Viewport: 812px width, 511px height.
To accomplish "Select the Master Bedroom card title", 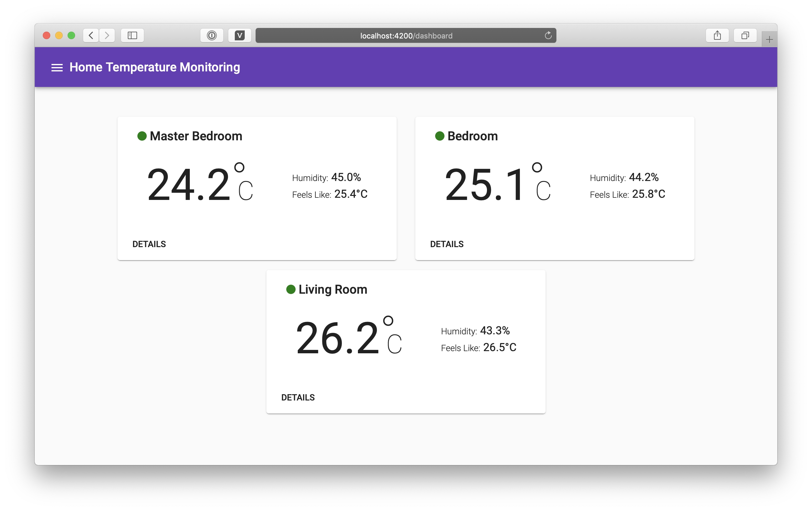I will pos(196,136).
